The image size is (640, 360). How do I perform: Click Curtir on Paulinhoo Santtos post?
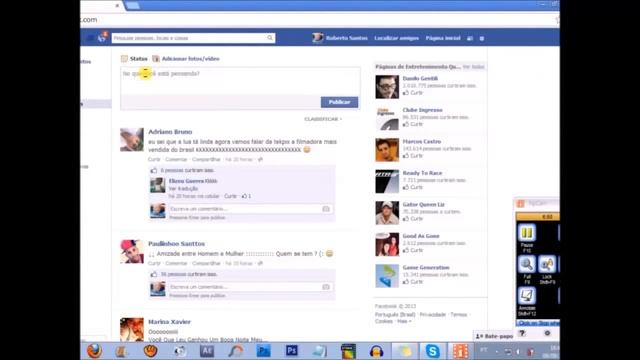[154, 264]
